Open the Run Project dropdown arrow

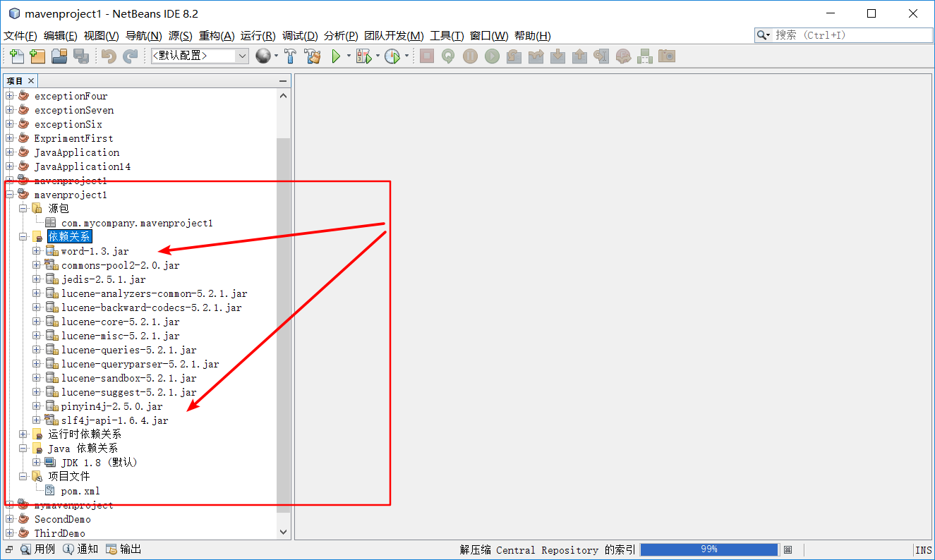[x=349, y=56]
